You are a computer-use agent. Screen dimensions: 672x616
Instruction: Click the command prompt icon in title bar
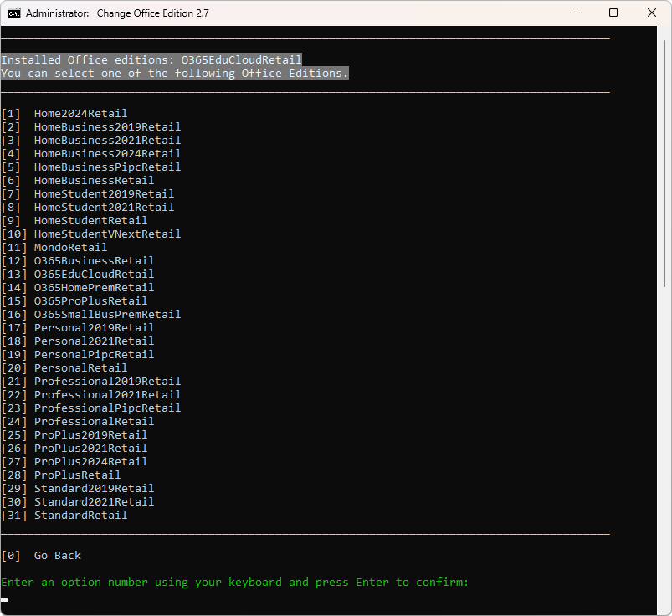click(13, 13)
